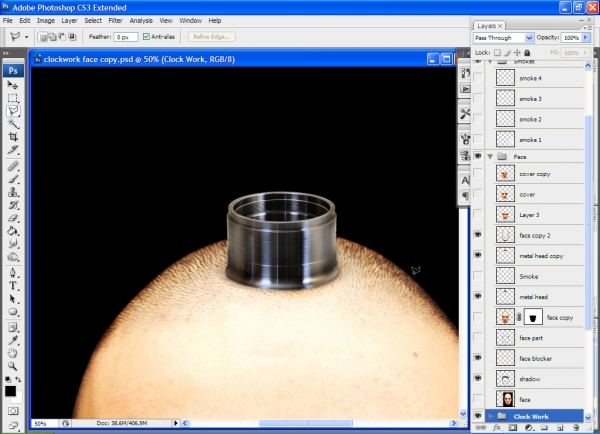The height and width of the screenshot is (434, 600).
Task: Hide the Clock Work group
Action: pyautogui.click(x=478, y=416)
